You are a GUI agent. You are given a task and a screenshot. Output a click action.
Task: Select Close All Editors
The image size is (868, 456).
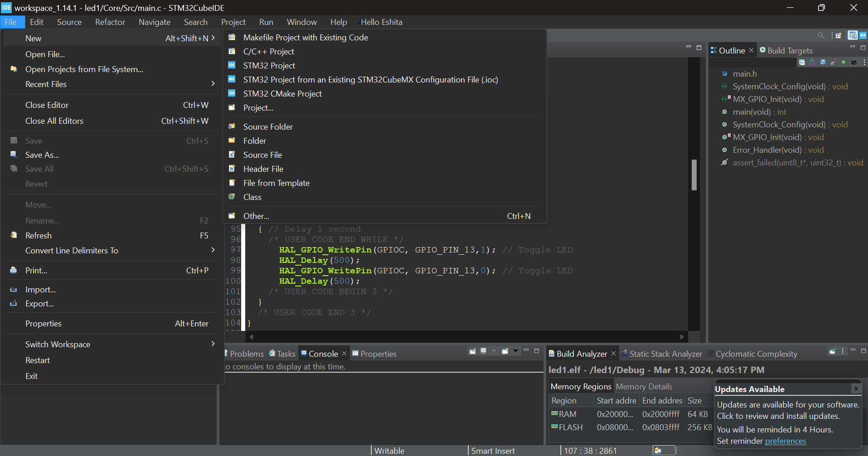pos(54,121)
